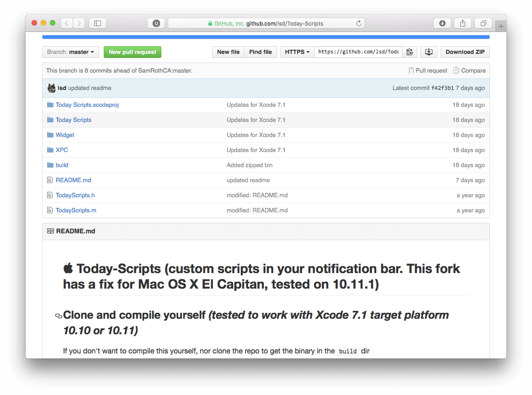Show all tabs overview
This screenshot has height=395, width=532.
tap(483, 23)
